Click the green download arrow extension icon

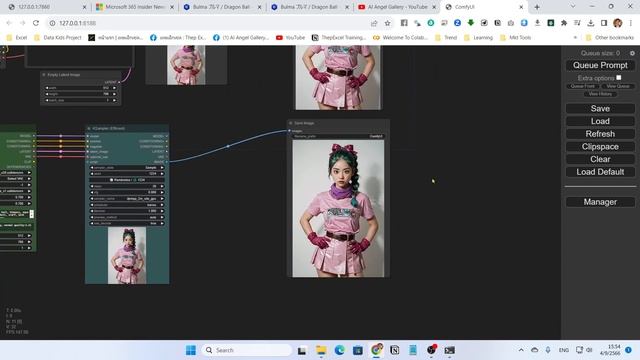click(x=471, y=23)
